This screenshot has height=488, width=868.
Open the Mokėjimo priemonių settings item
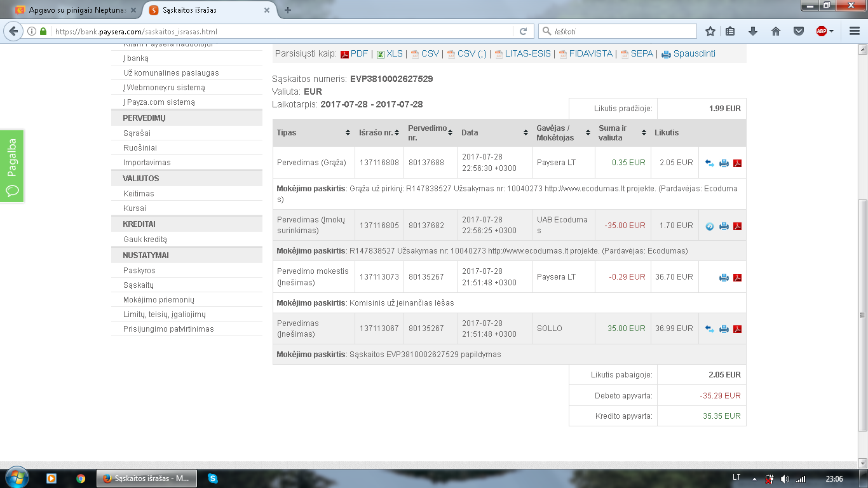pos(159,300)
